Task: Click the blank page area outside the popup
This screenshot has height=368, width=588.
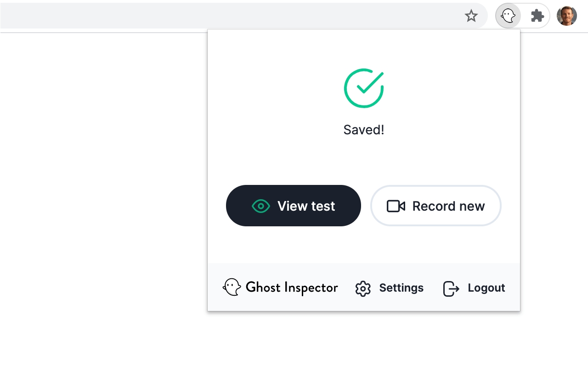Action: [x=92, y=184]
